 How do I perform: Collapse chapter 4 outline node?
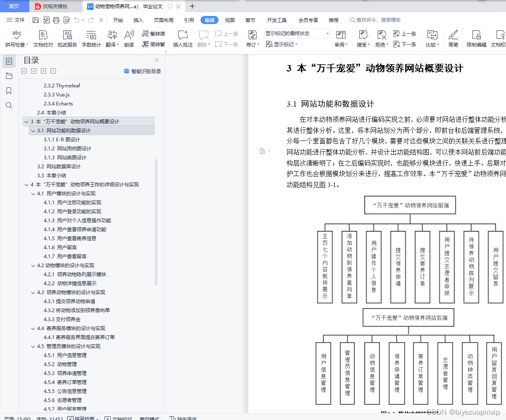pos(27,185)
